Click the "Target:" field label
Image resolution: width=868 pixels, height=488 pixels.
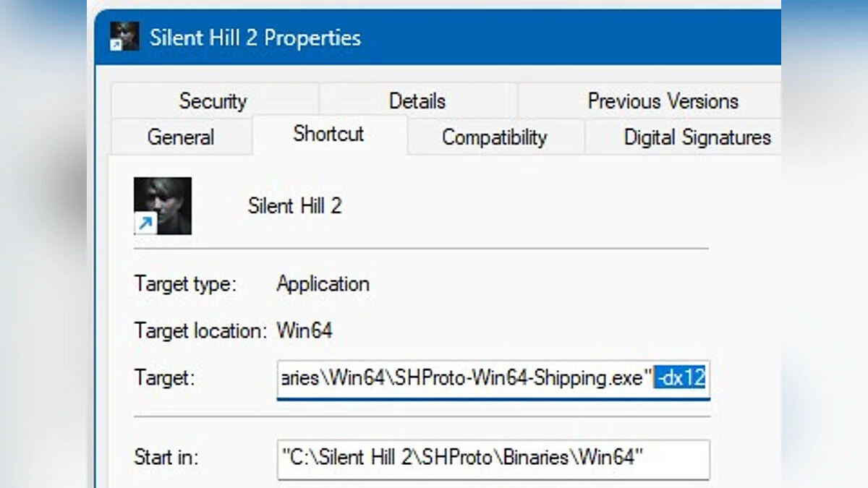165,377
